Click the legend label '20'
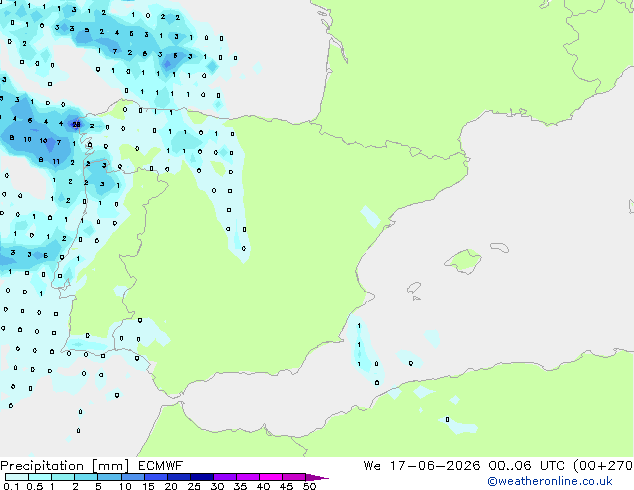This screenshot has height=490, width=634. click(x=171, y=486)
